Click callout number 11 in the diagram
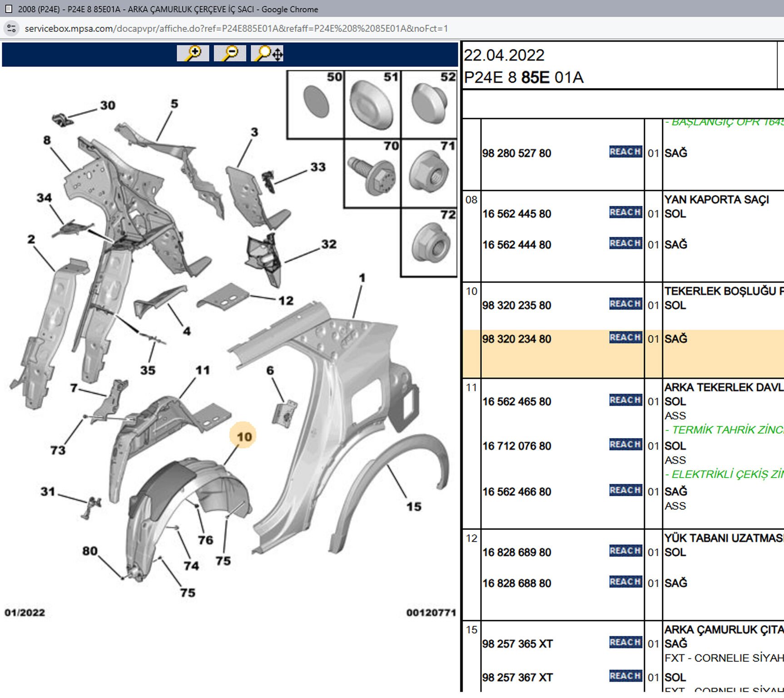The height and width of the screenshot is (698, 784). point(203,370)
